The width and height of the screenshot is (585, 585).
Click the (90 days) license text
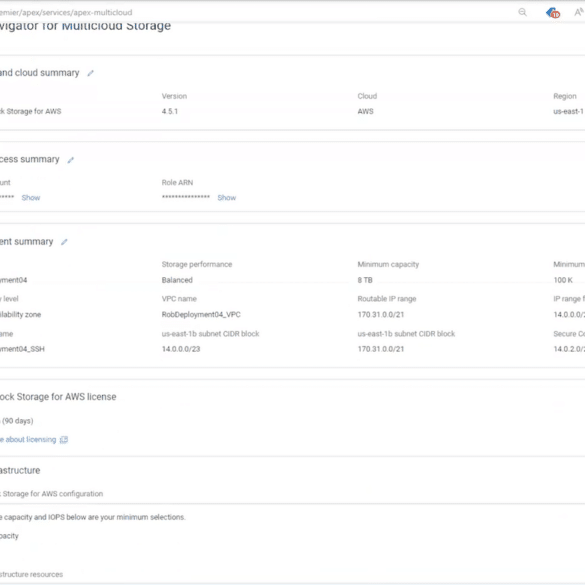[18, 421]
